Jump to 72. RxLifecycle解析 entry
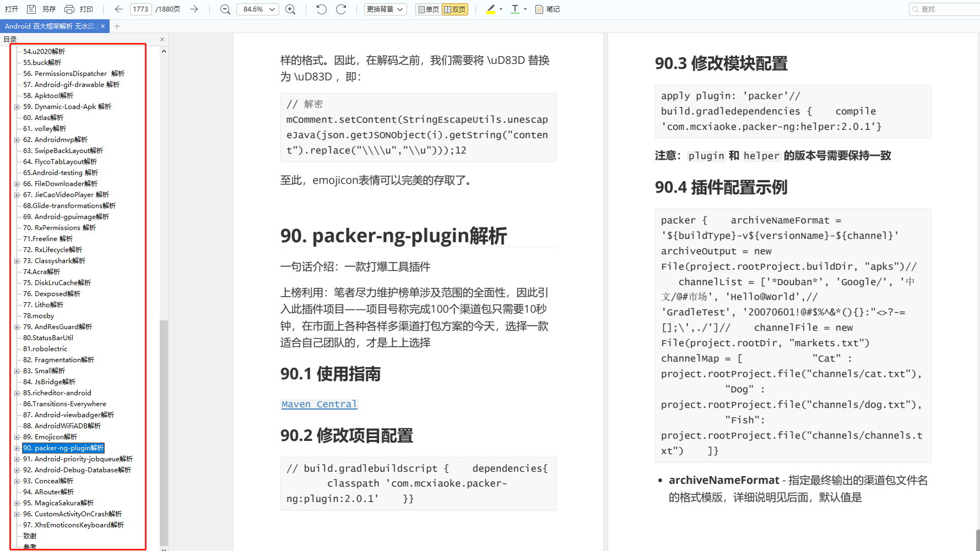The height and width of the screenshot is (551, 980). pyautogui.click(x=52, y=250)
